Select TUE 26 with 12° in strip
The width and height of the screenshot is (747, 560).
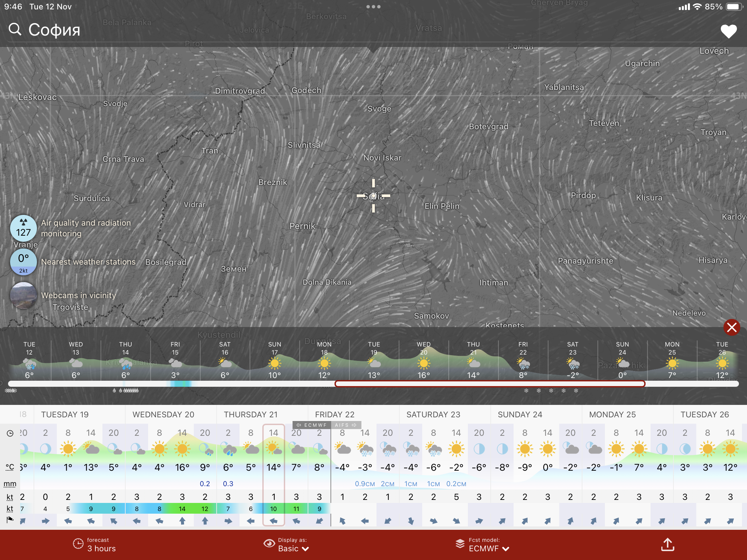722,360
